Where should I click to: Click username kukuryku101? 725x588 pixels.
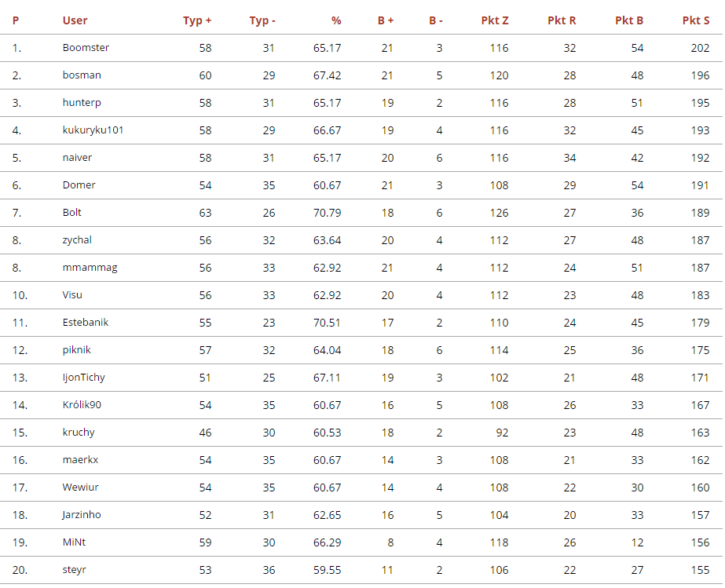point(93,130)
